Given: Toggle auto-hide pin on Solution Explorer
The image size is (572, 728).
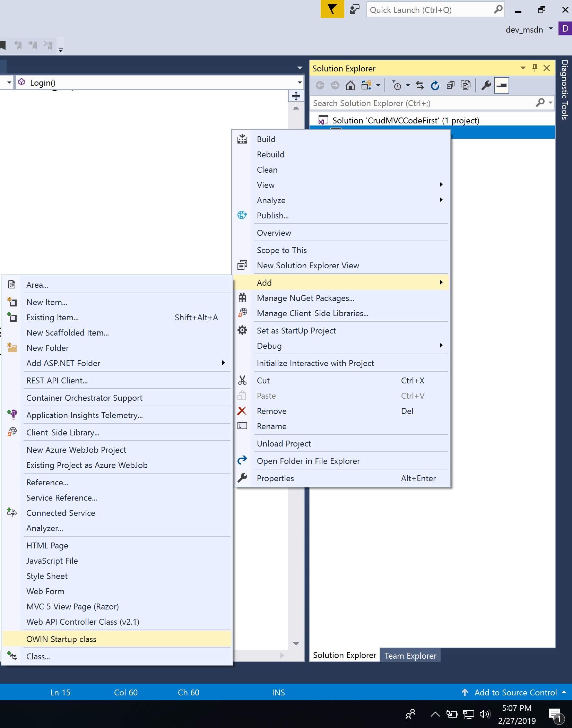Looking at the screenshot, I should tap(535, 68).
